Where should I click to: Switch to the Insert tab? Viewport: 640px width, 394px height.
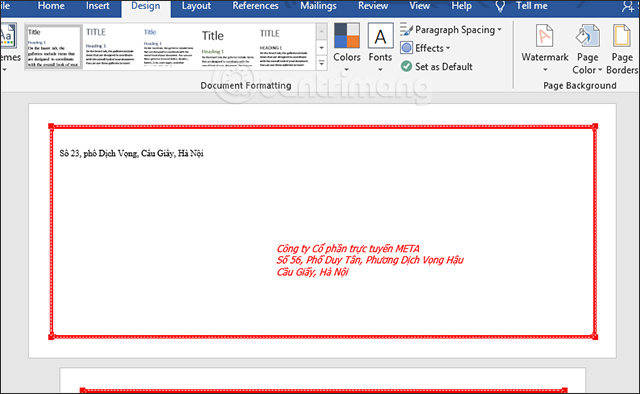pyautogui.click(x=98, y=6)
